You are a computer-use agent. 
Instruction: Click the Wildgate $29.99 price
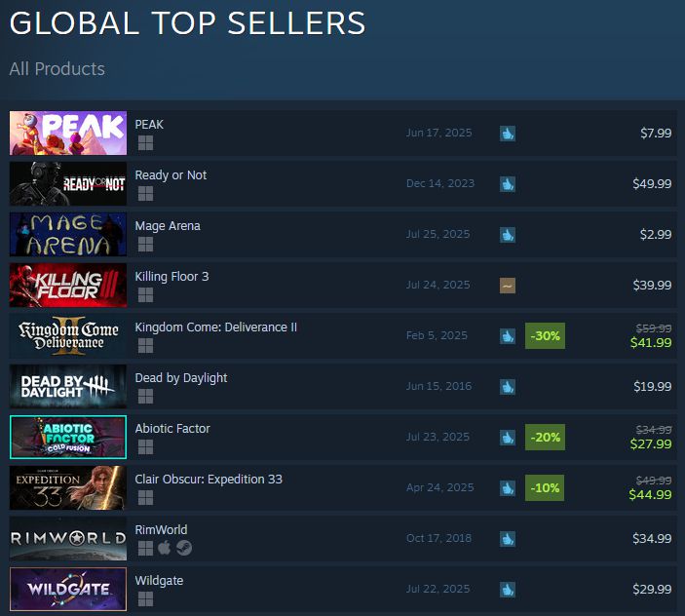pos(650,589)
